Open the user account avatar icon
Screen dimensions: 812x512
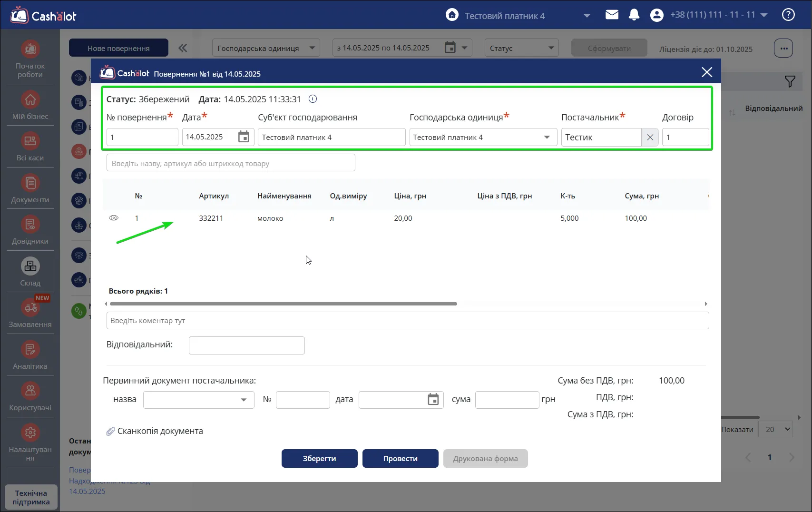[x=656, y=15]
